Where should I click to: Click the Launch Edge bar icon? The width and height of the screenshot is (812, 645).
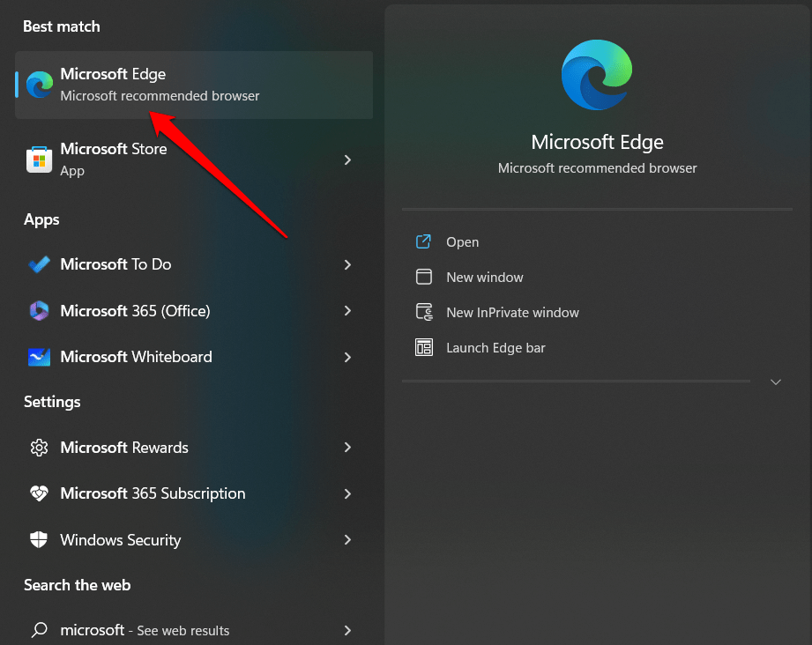pyautogui.click(x=423, y=347)
